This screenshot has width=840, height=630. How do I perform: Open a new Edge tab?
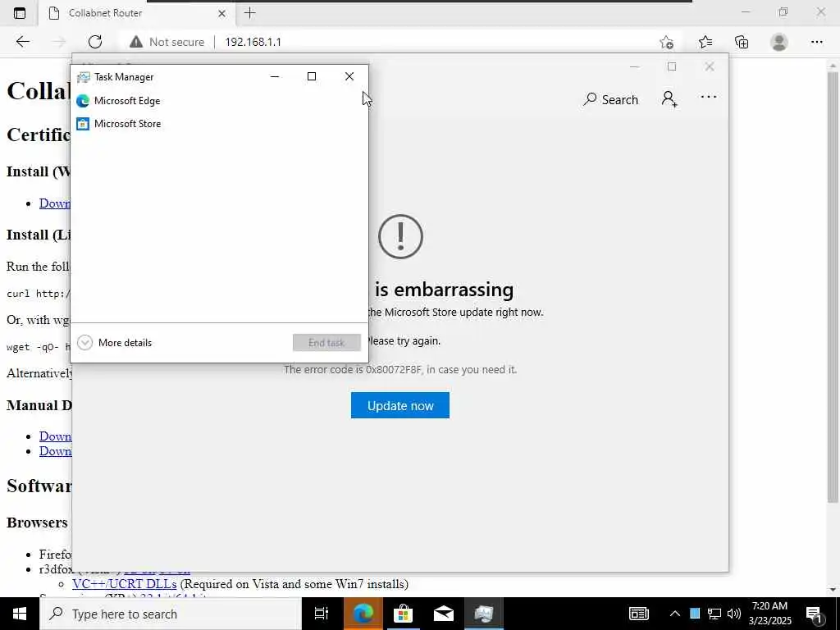[x=249, y=13]
